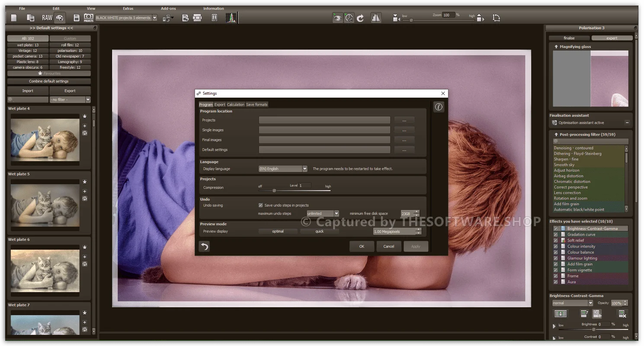This screenshot has width=644, height=346.
Task: Open the maximum undo steps dropdown
Action: [x=323, y=214]
